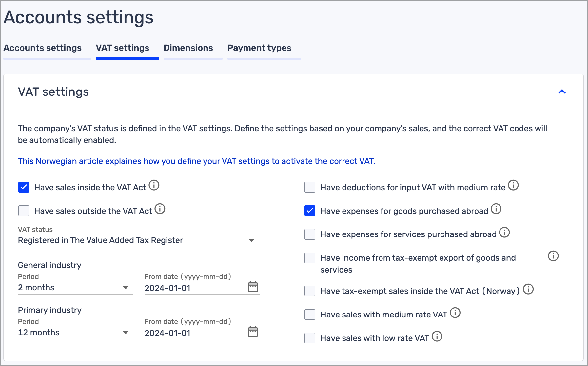Open the Norwegian VAT settings article link
588x366 pixels.
196,161
